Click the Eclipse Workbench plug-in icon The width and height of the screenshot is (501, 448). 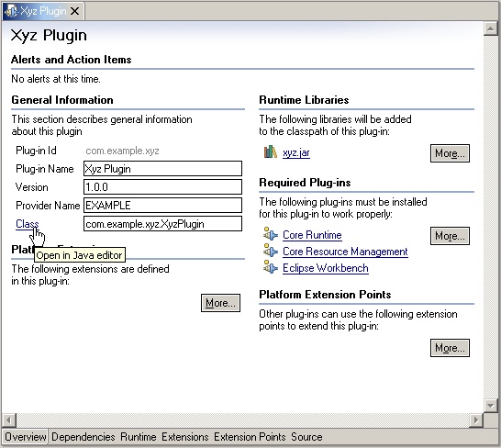271,267
